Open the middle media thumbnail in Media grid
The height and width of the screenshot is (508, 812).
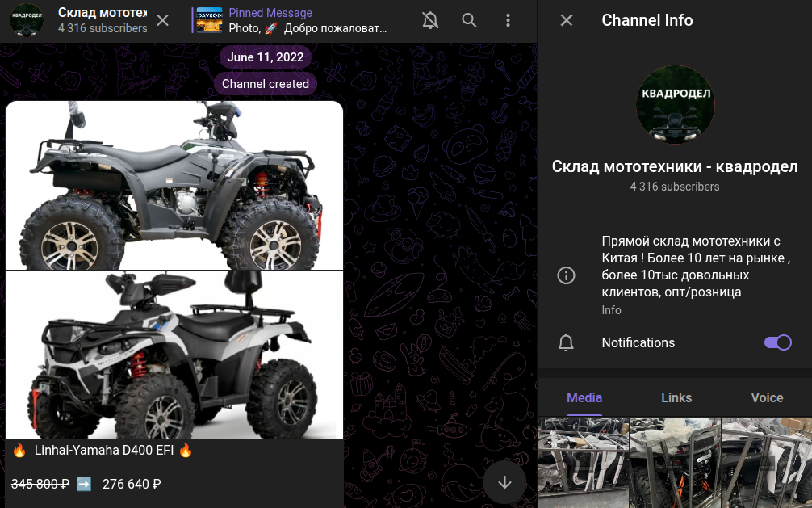click(675, 463)
